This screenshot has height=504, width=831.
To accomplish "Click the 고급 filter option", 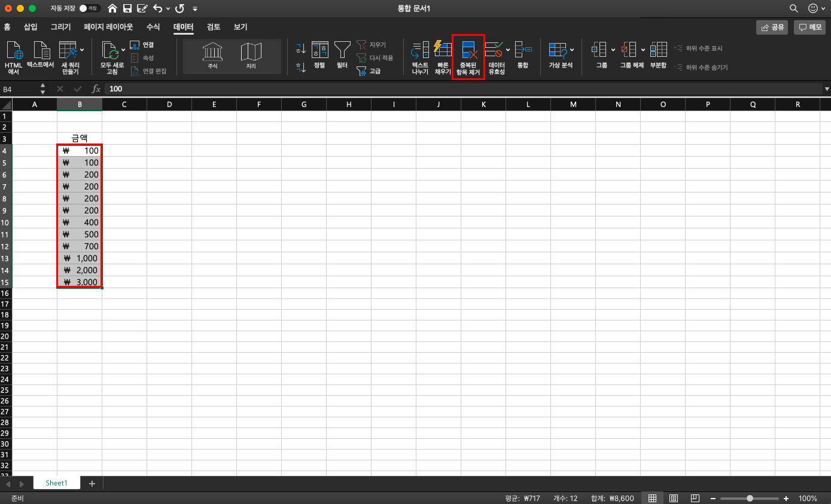I will (369, 71).
